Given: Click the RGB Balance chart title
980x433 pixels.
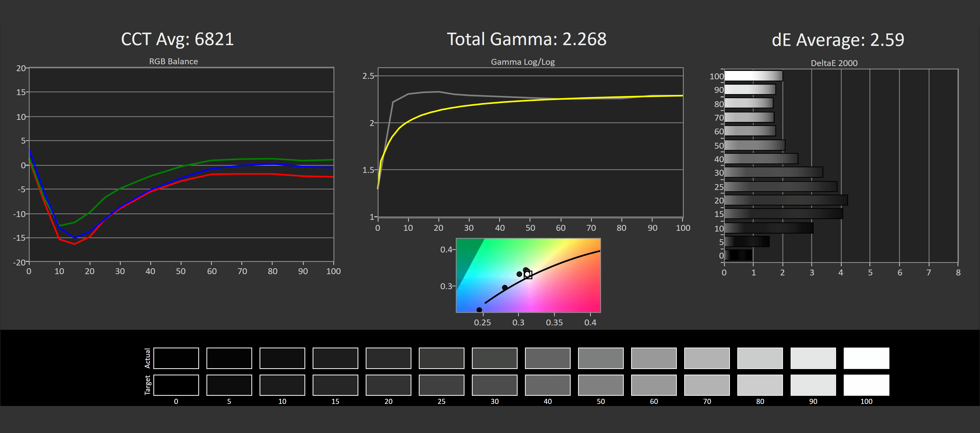Looking at the screenshot, I should [x=174, y=61].
